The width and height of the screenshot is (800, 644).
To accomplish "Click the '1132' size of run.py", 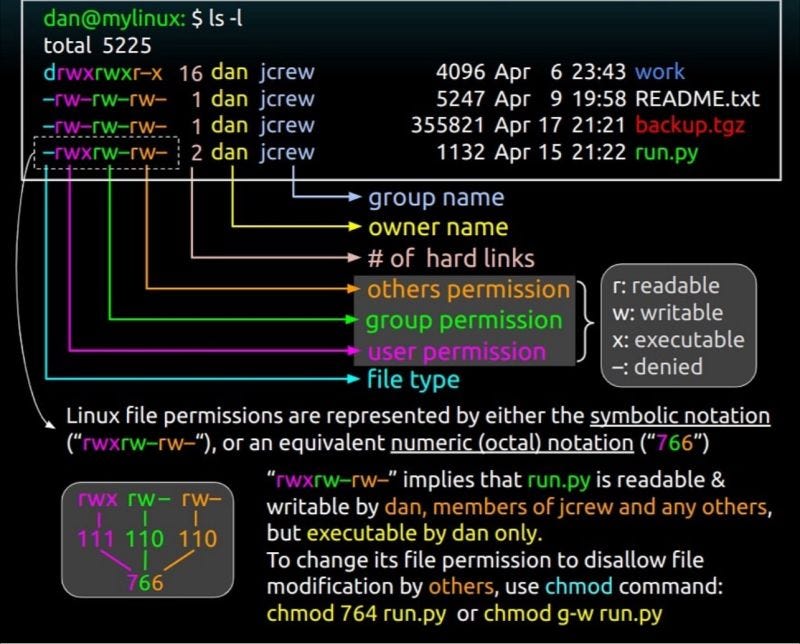I will click(461, 153).
